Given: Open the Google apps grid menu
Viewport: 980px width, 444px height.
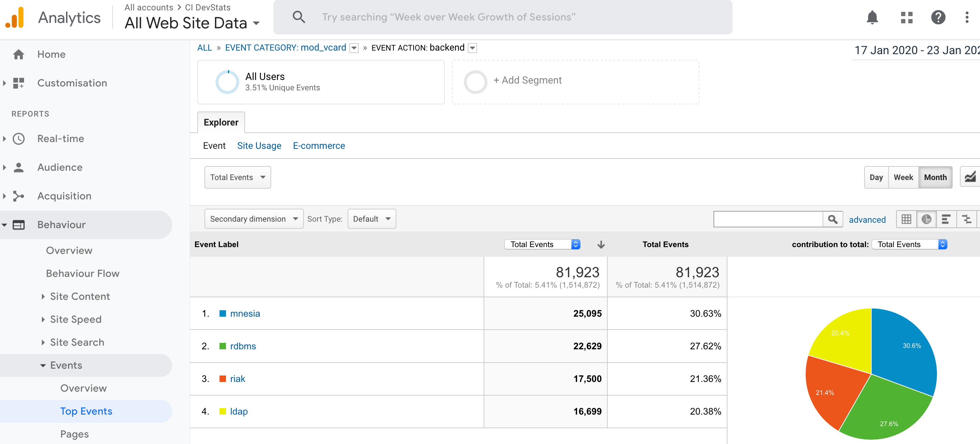Looking at the screenshot, I should click(x=906, y=18).
